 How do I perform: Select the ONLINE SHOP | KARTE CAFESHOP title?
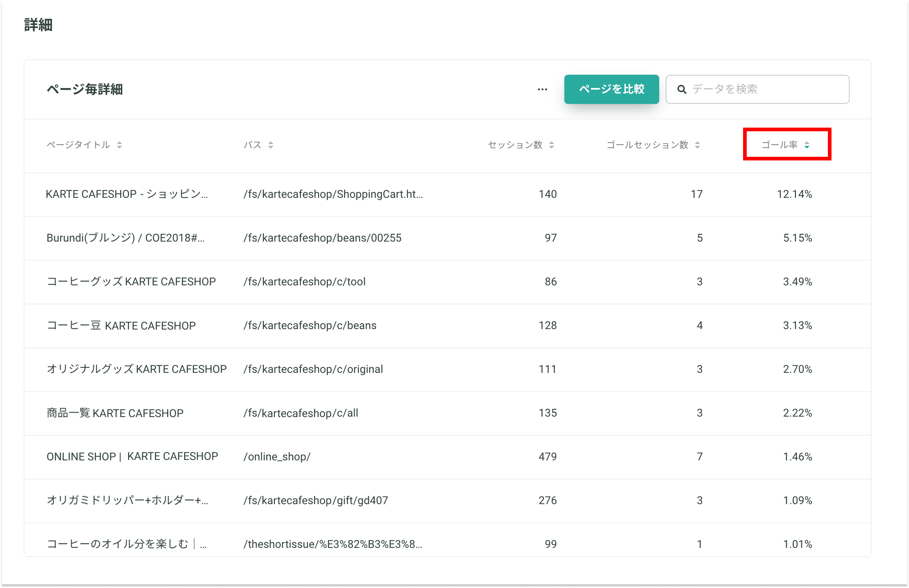[x=132, y=457]
